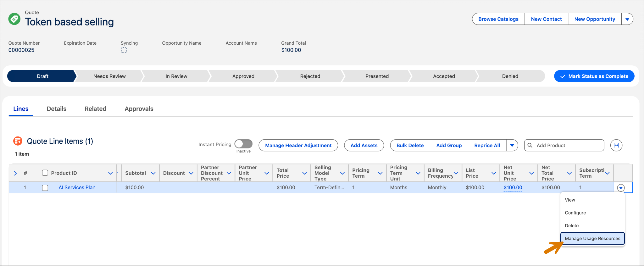Expand all rows using header chevron
Screen dimensions: 644x266
click(15, 173)
